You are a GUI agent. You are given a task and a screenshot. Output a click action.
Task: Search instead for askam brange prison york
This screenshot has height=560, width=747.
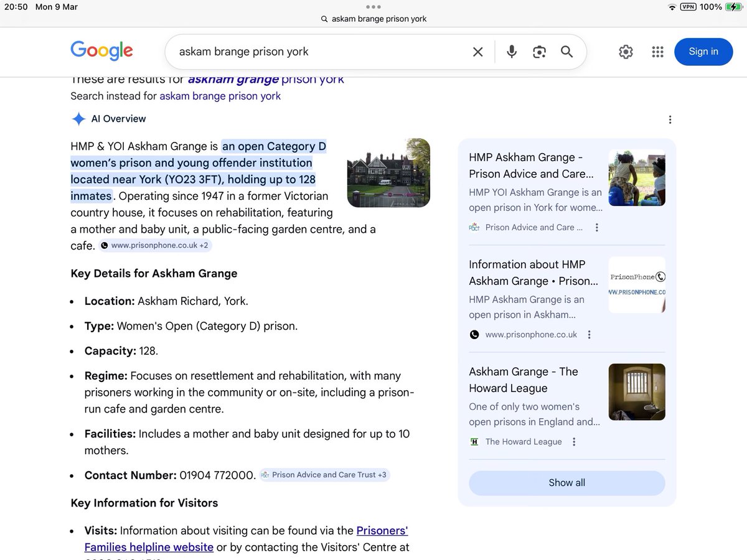220,96
